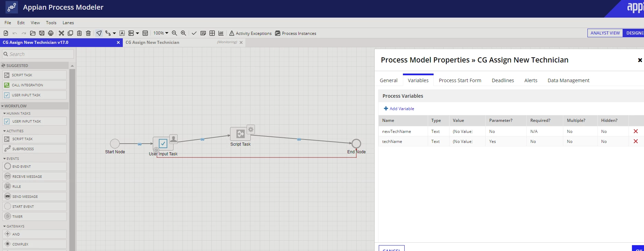Select the annotation text tool
The width and height of the screenshot is (644, 251).
click(x=122, y=33)
